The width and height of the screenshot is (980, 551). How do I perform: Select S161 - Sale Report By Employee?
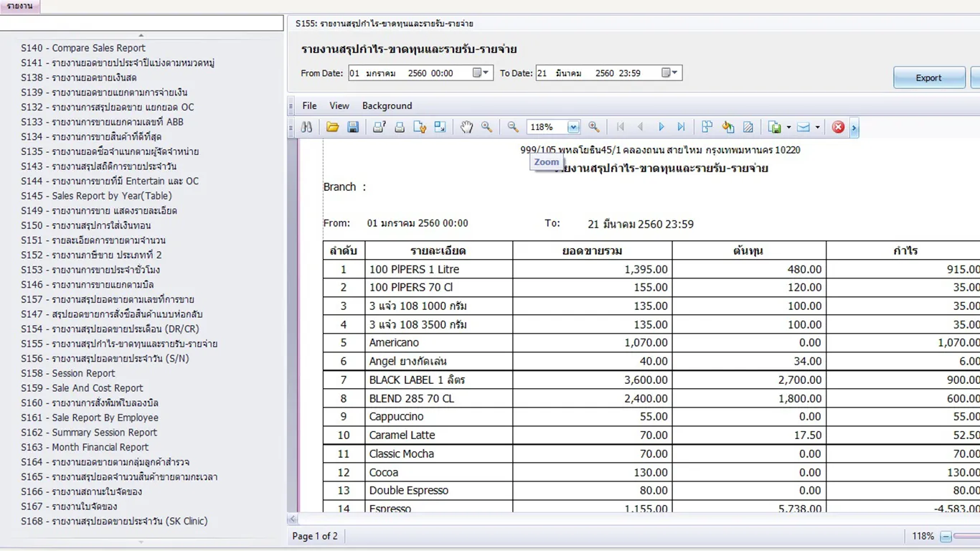pos(90,418)
